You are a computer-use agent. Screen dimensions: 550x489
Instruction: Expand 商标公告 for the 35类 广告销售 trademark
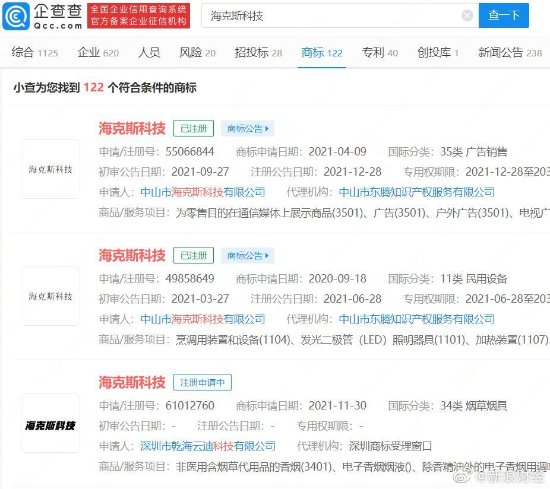coord(248,128)
